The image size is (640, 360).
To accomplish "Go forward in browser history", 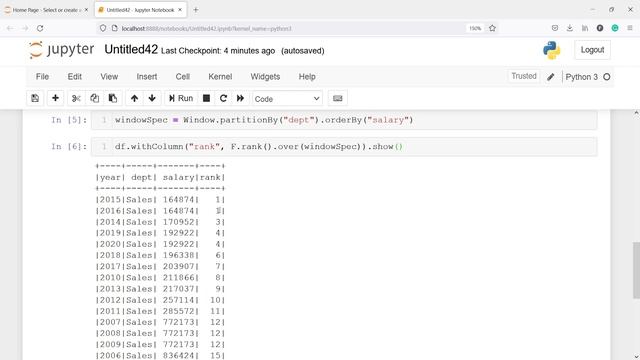I will coord(25,28).
